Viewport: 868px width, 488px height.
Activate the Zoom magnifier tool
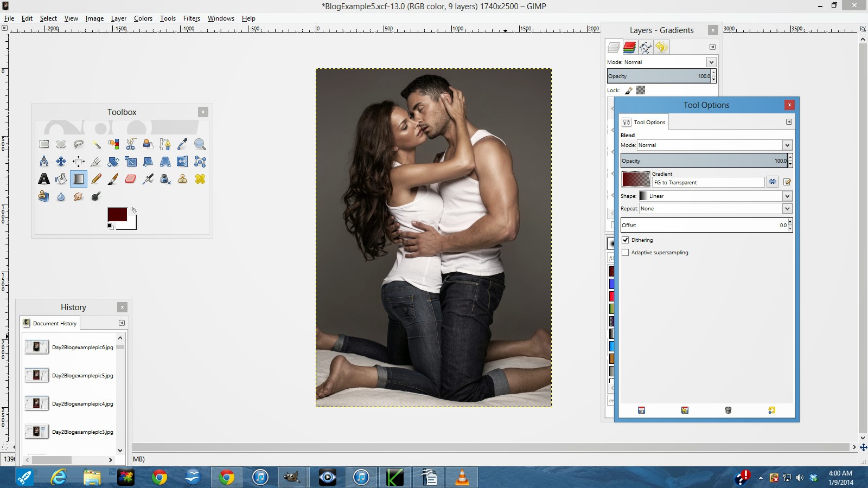click(x=200, y=144)
